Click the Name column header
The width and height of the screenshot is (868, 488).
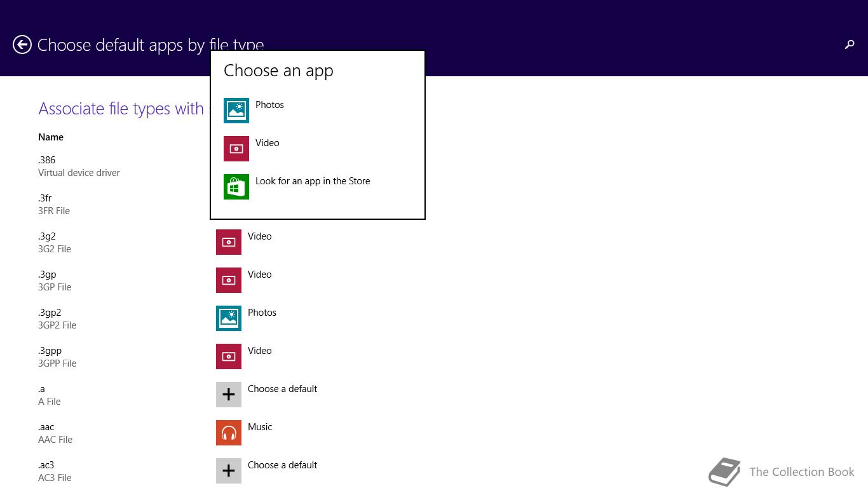click(51, 137)
